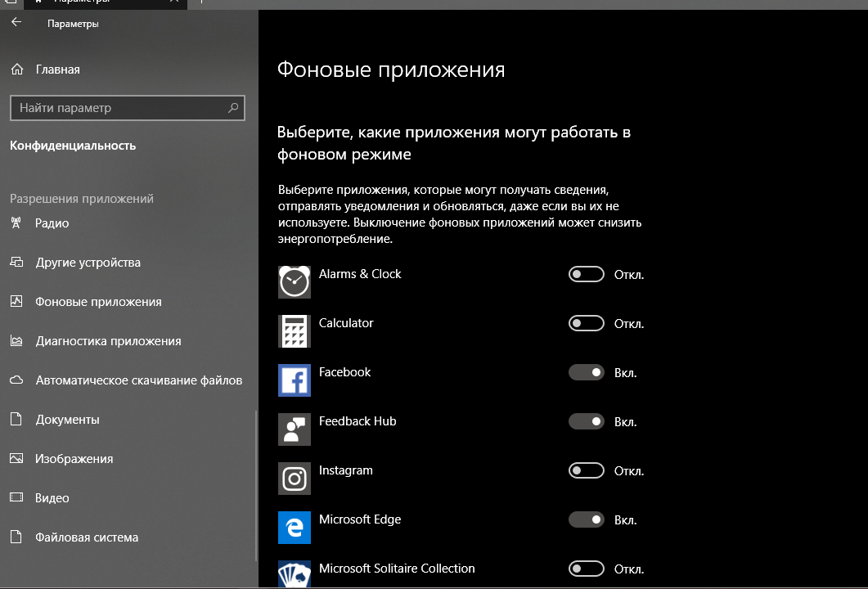
Task: Click the Instagram app name
Action: (x=345, y=470)
